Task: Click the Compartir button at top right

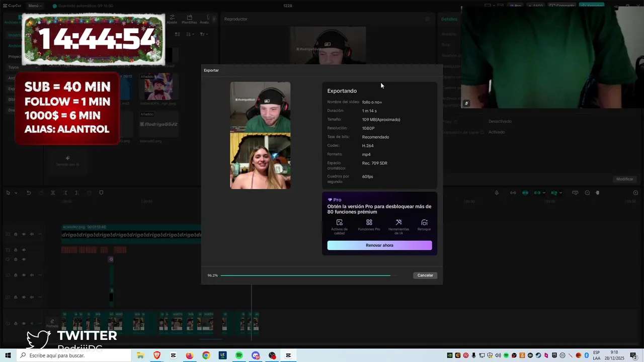Action: click(x=562, y=6)
